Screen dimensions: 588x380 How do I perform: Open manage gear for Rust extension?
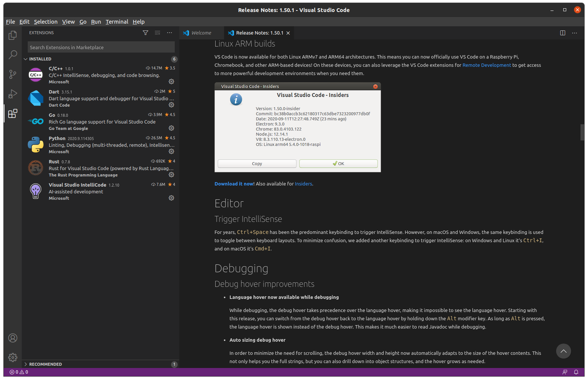click(x=171, y=175)
